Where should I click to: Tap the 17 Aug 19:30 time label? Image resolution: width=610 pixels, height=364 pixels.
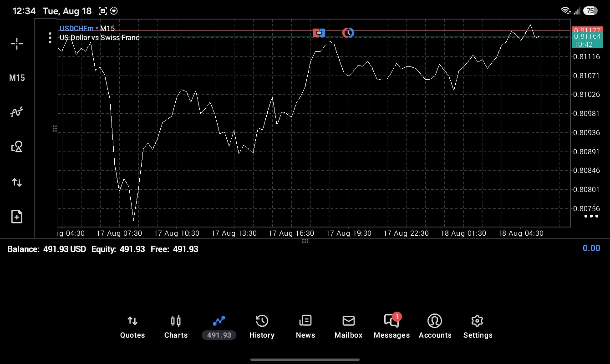coord(349,233)
